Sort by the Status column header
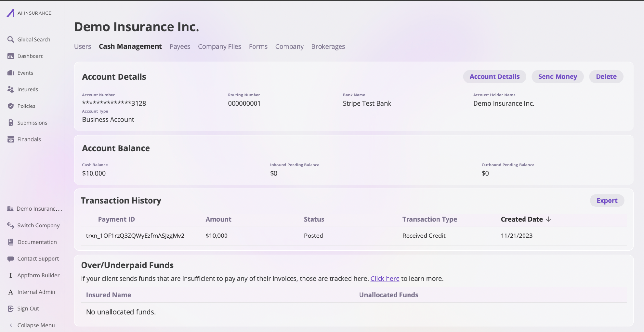This screenshot has width=644, height=332. click(314, 219)
